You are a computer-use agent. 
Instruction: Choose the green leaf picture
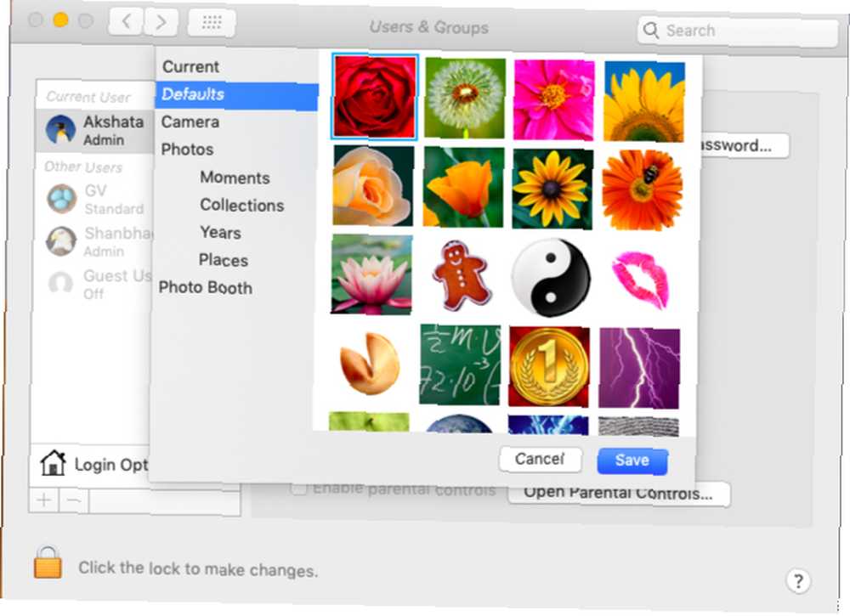coord(369,421)
